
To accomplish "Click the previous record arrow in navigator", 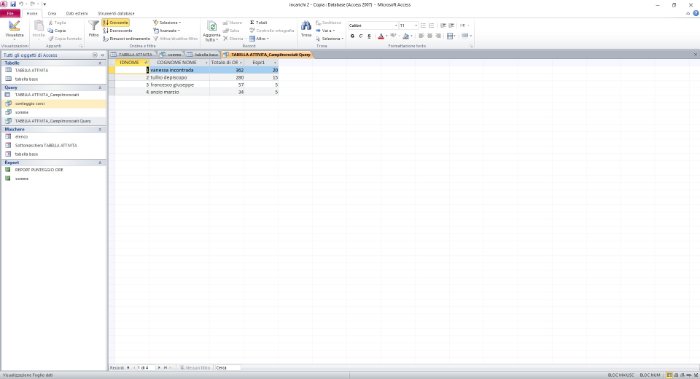I will pyautogui.click(x=134, y=368).
